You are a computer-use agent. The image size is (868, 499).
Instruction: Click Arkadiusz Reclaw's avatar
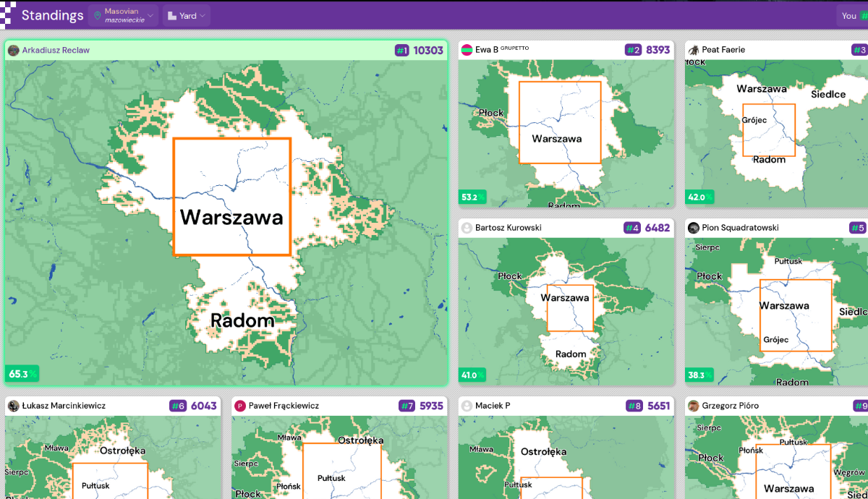(13, 51)
